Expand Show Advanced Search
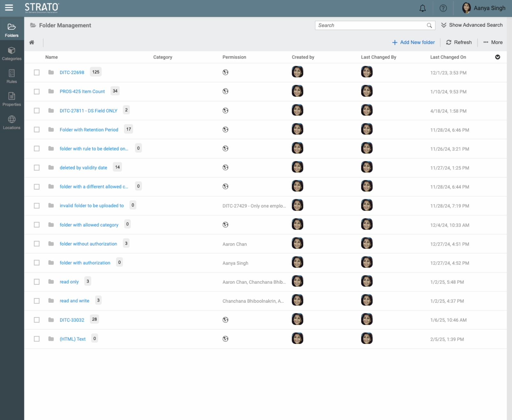This screenshot has width=512, height=420. [x=472, y=25]
